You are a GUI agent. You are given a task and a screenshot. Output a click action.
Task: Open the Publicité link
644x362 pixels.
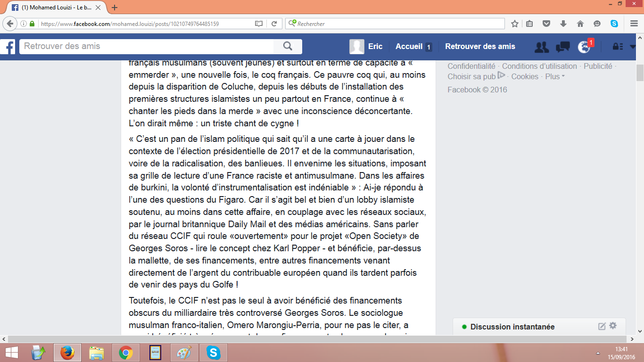[x=598, y=66]
